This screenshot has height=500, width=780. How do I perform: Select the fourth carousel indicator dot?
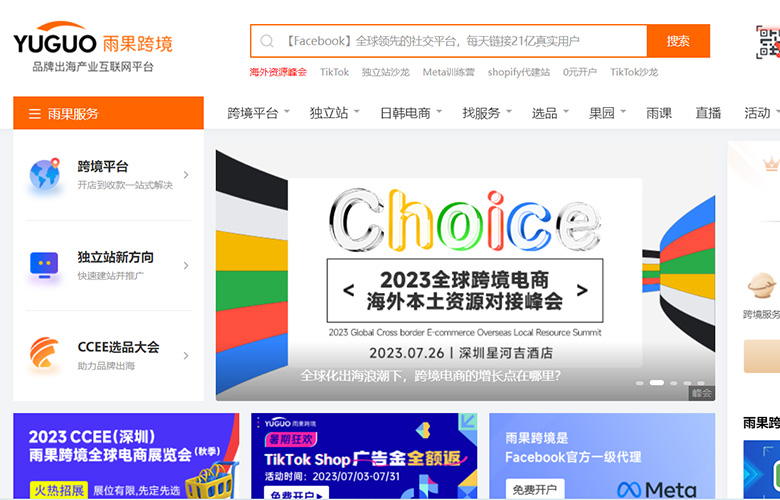(x=687, y=383)
